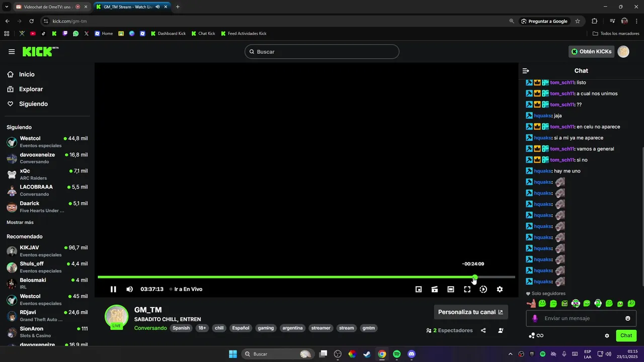Open recommended channel KIKJAV
644x362 pixels.
tap(47, 251)
